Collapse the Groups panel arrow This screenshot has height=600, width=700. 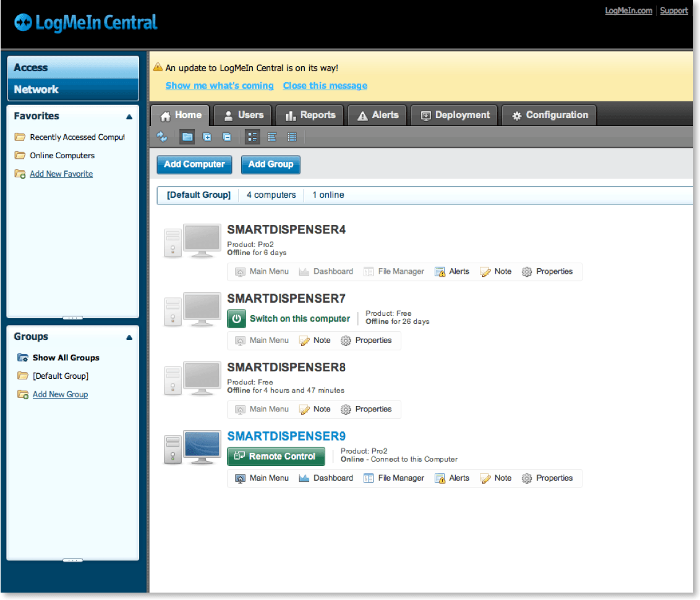(129, 338)
